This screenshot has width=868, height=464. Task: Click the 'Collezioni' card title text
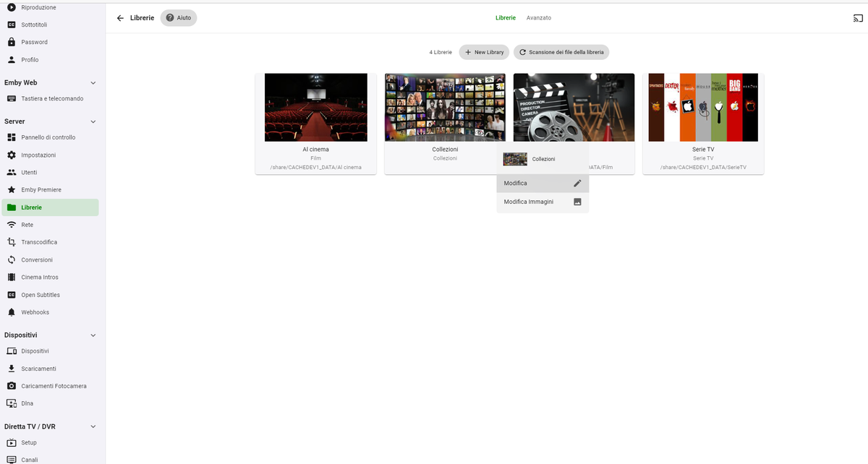pyautogui.click(x=445, y=149)
